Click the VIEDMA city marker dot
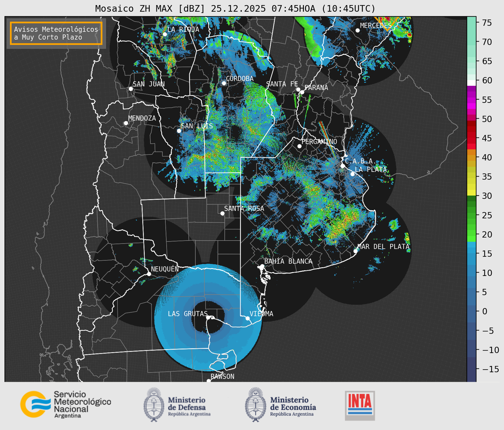This screenshot has width=504, height=430. coord(248,318)
